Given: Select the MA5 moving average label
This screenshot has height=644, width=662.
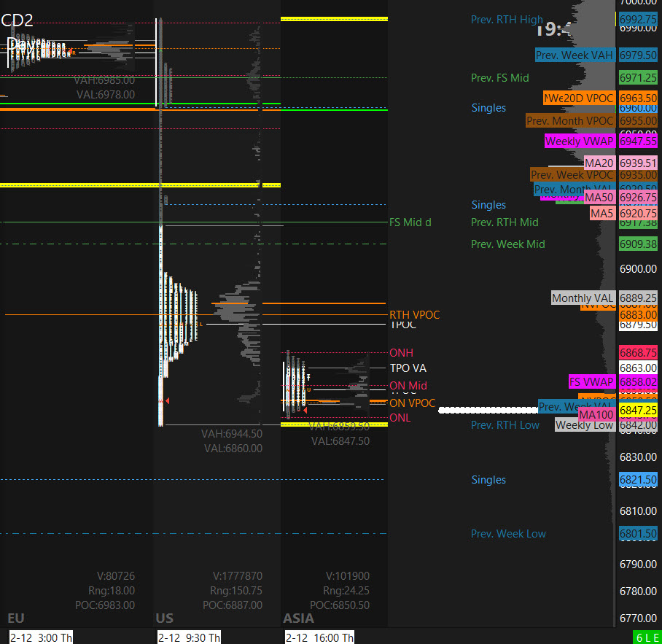Looking at the screenshot, I should point(602,214).
